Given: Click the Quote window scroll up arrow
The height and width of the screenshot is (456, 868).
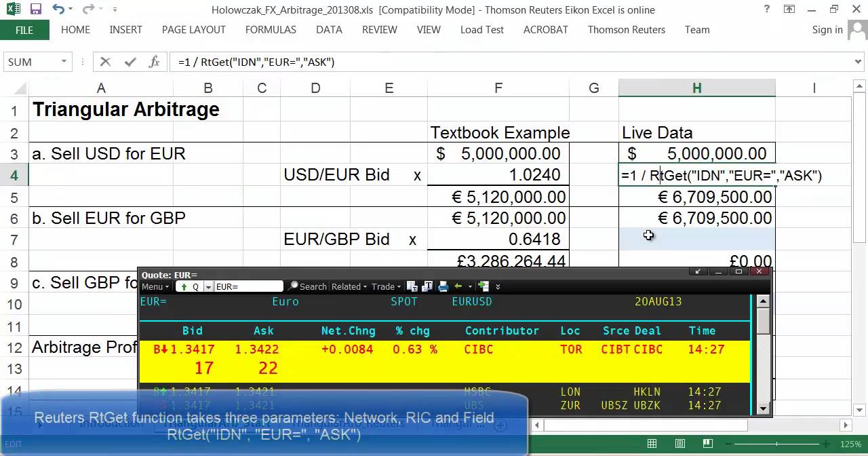Looking at the screenshot, I should 763,301.
